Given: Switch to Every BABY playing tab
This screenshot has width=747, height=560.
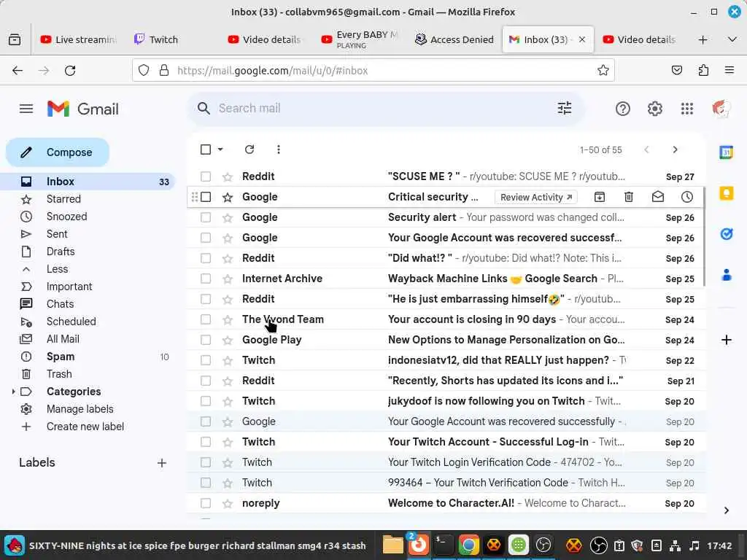Looking at the screenshot, I should pyautogui.click(x=360, y=39).
